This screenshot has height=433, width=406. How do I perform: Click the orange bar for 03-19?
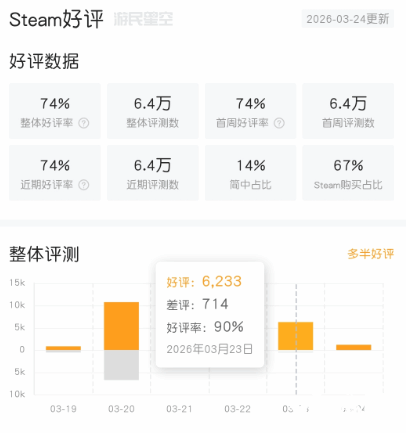(63, 348)
